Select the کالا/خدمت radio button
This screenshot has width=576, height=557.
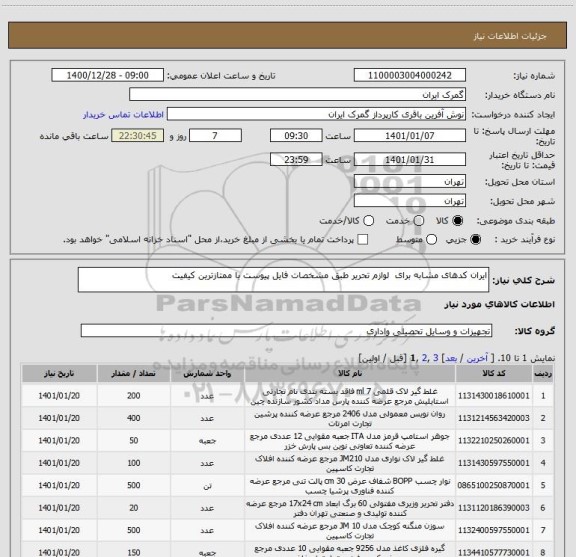(368, 221)
